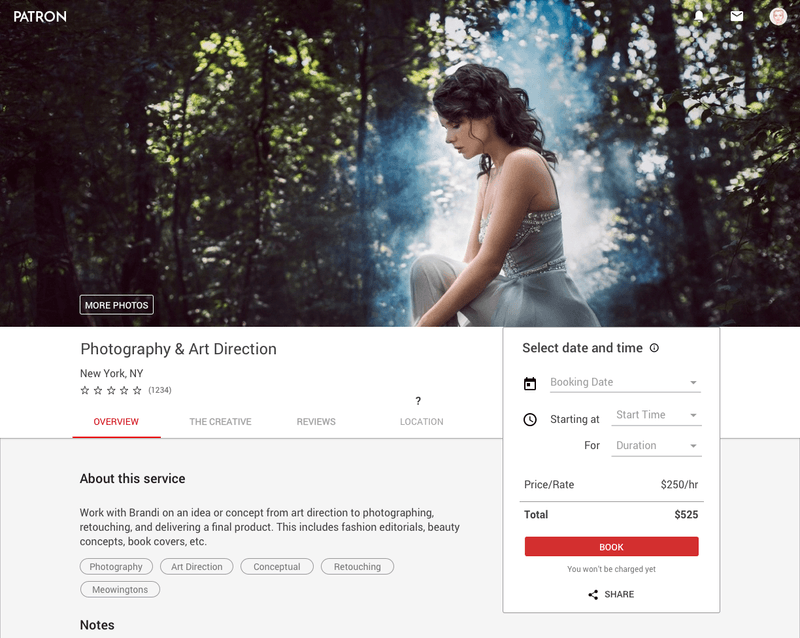Expand the Booking Date dropdown
Screen dimensions: 800x638
624,382
